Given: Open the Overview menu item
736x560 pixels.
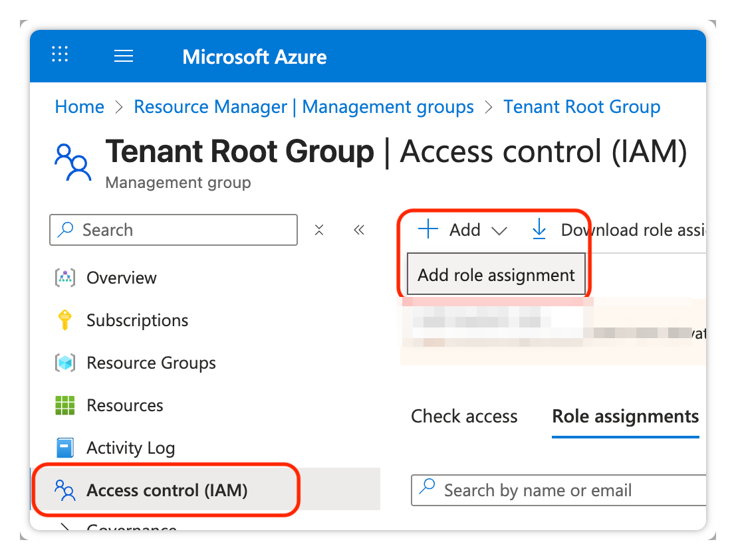Looking at the screenshot, I should coord(121,278).
